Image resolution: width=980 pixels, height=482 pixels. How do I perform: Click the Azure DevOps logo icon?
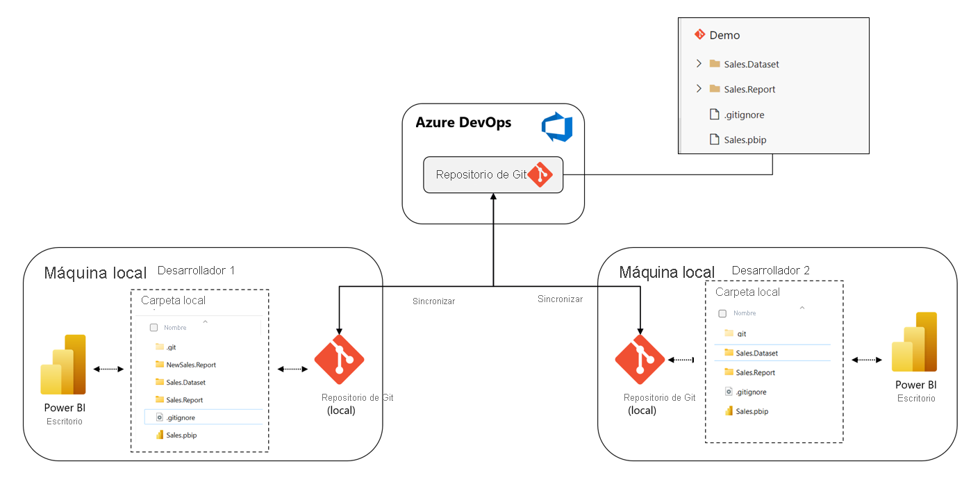click(557, 126)
